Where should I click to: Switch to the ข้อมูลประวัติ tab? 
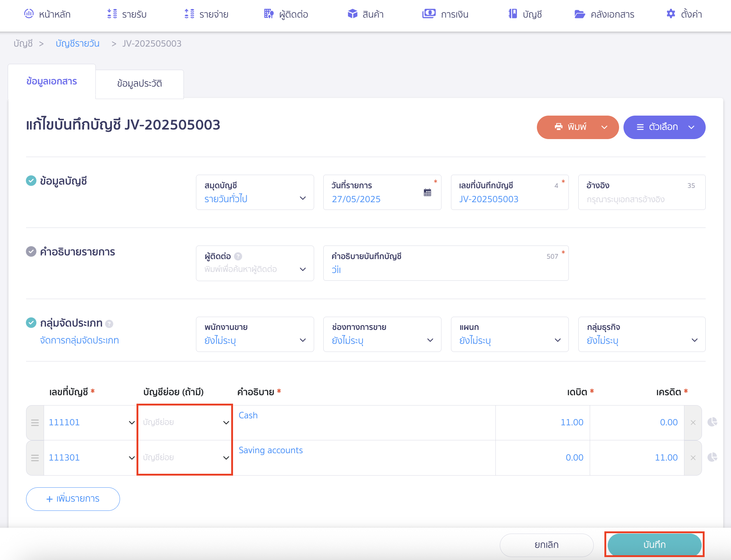point(139,84)
